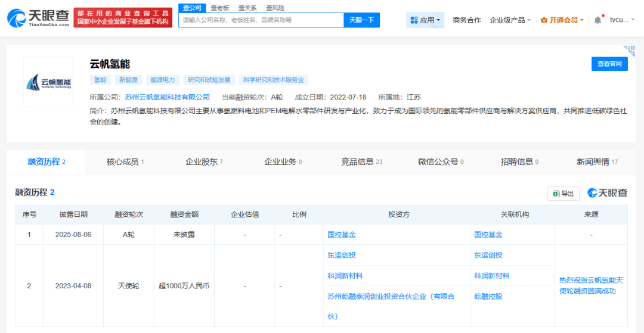Open 国控基金 in the 投资方 column
The width and height of the screenshot is (644, 333).
click(342, 235)
